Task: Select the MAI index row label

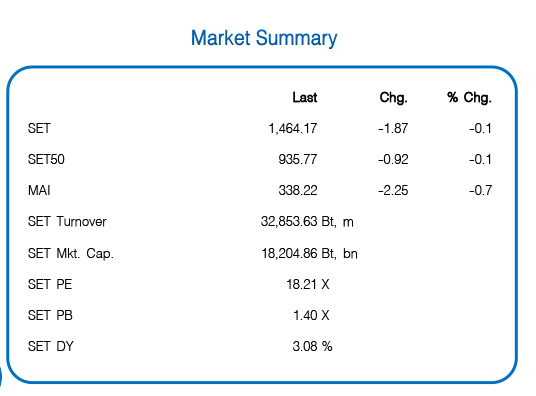Action: [x=39, y=190]
